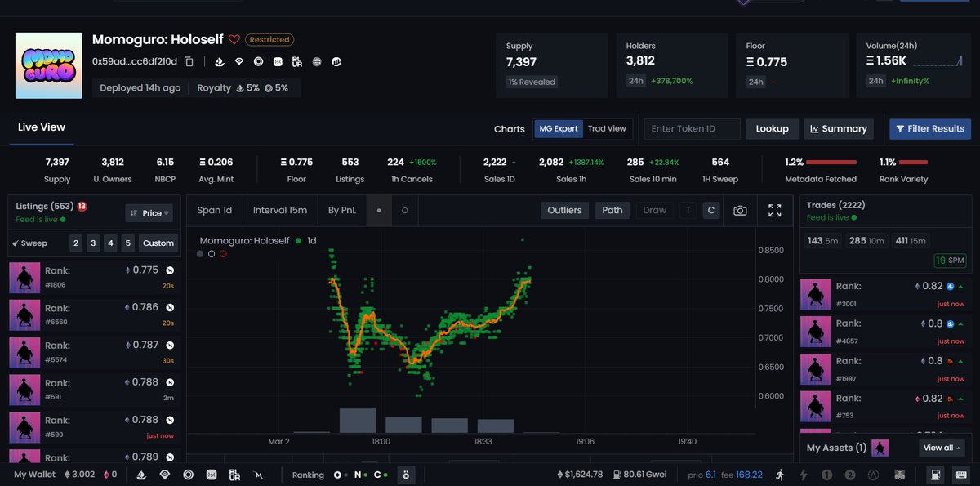Screen dimensions: 980x486
Task: Select the Custom sweep amount option
Action: pos(158,243)
